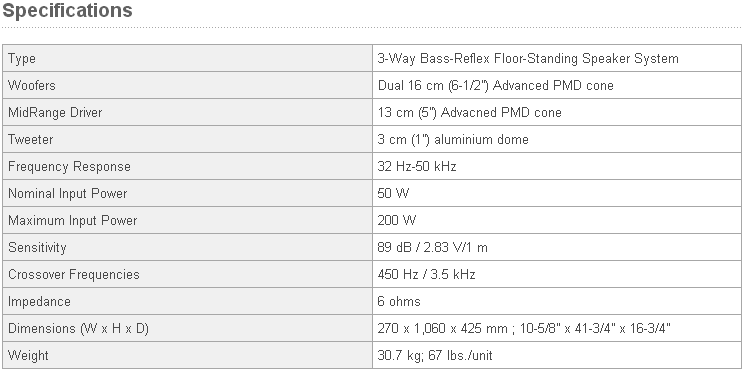Select the MidRange Driver label
Viewport: 744px width, 371px height.
(55, 112)
